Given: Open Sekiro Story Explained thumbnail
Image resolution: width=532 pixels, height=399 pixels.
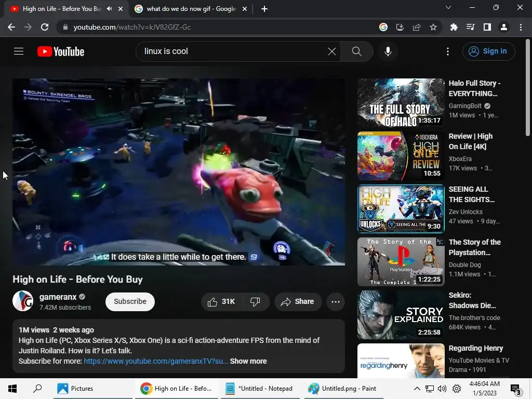Looking at the screenshot, I should click(401, 314).
